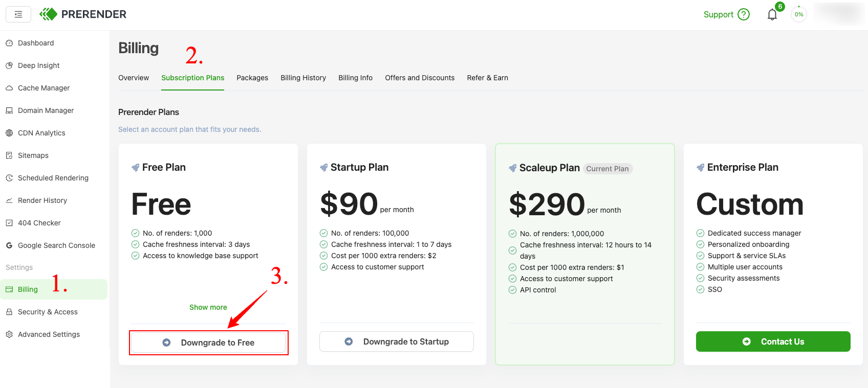868x388 pixels.
Task: Go to Scheduled Rendering
Action: coord(54,178)
